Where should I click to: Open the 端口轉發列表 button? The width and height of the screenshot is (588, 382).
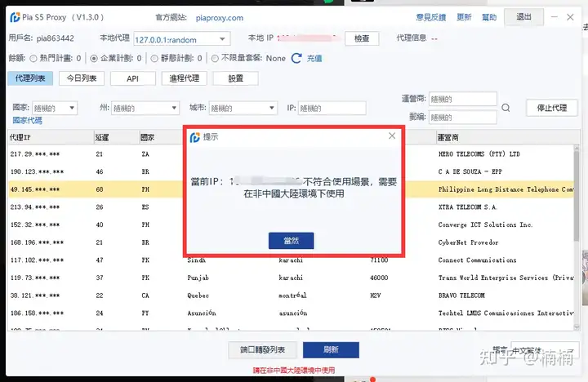[x=262, y=350]
